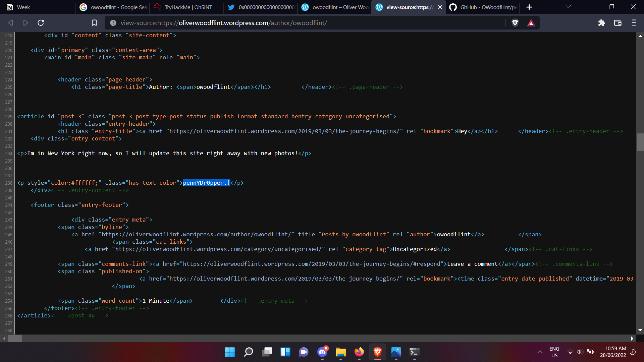Open the category/uncategorised link on line 247
Screen dimensions: 644x362
tap(218, 249)
